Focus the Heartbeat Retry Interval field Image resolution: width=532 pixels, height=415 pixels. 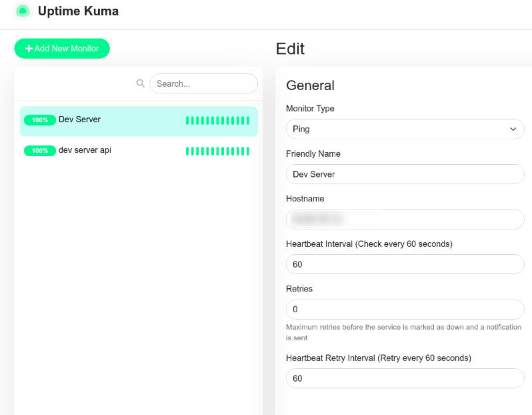point(405,378)
